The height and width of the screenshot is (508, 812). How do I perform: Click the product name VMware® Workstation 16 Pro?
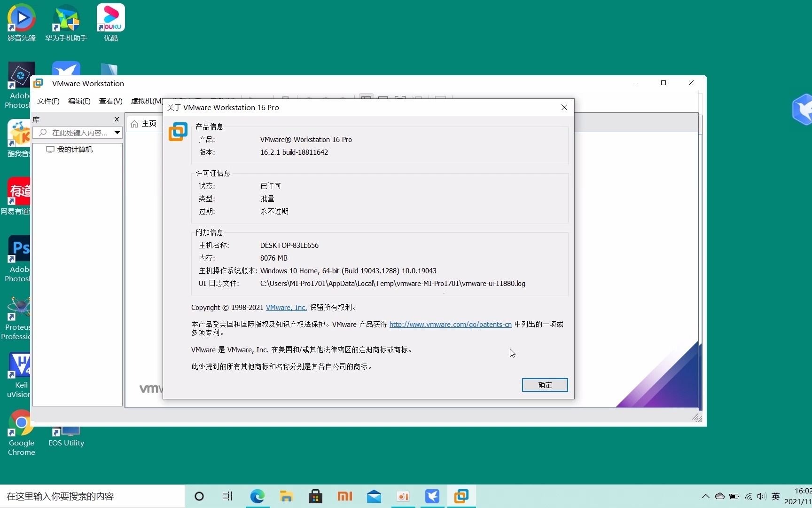click(x=306, y=140)
